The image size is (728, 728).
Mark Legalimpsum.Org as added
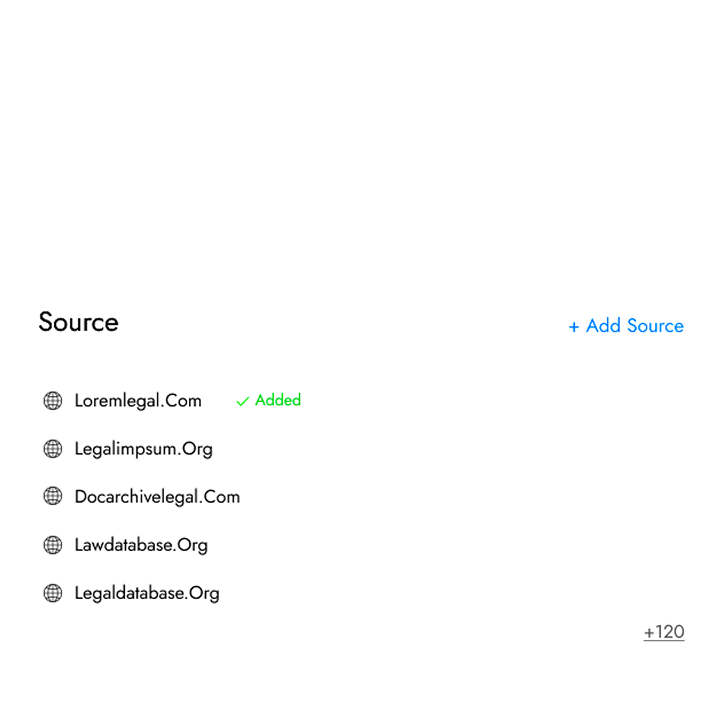pyautogui.click(x=144, y=449)
